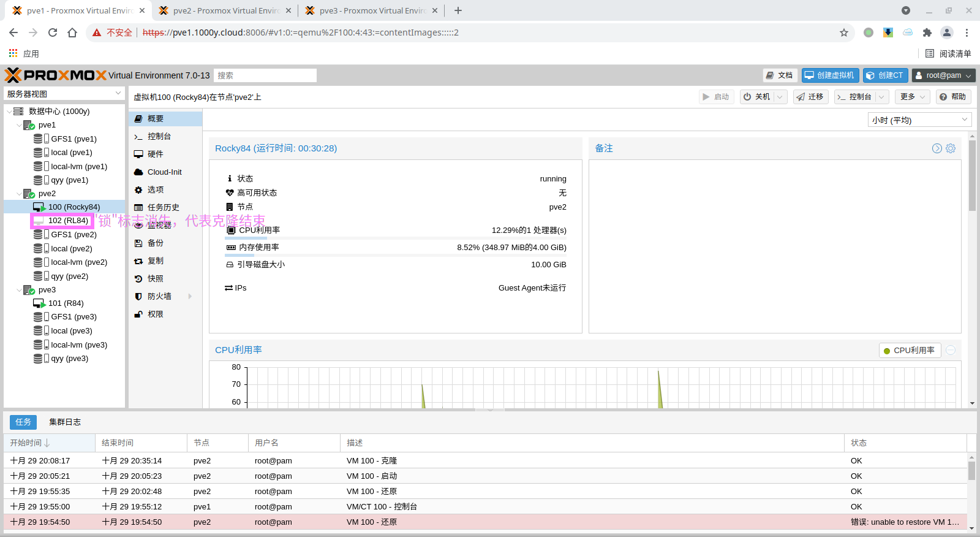
Task: Open the Cloud-Init menu item
Action: point(164,172)
